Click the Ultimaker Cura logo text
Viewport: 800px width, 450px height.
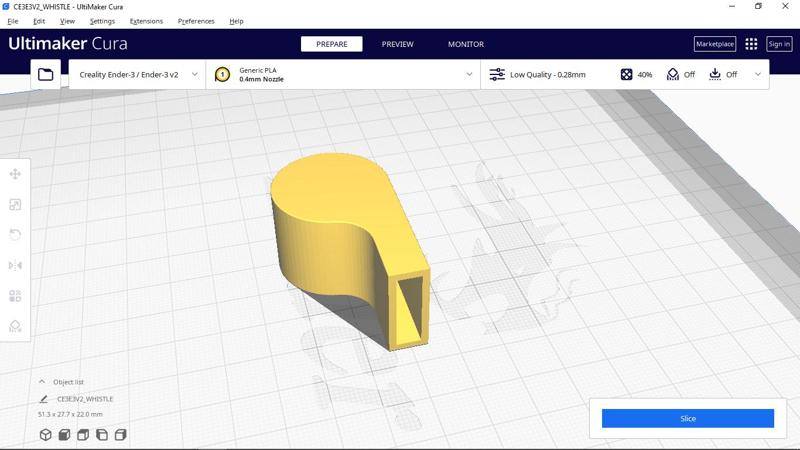point(68,43)
